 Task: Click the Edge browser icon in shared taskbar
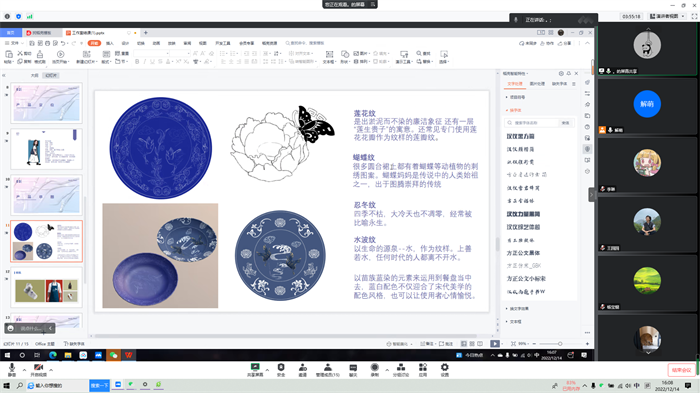[x=53, y=355]
